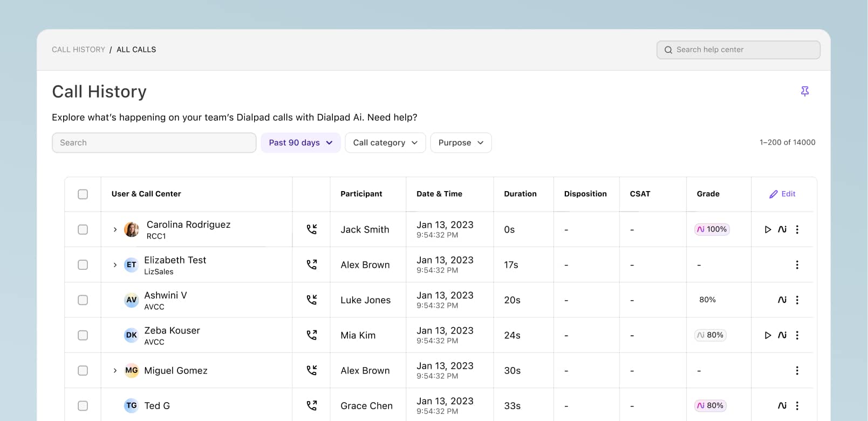
Task: Click the Search help center field
Action: pyautogui.click(x=738, y=50)
